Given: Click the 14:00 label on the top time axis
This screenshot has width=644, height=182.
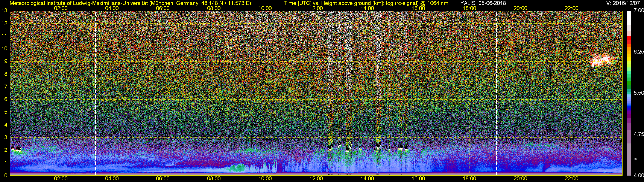Looking at the screenshot, I should tap(367, 8).
